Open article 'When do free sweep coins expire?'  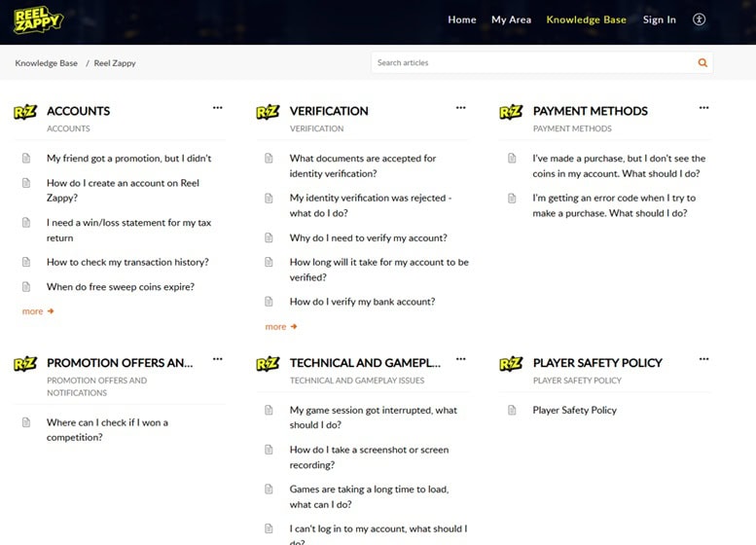pyautogui.click(x=121, y=286)
